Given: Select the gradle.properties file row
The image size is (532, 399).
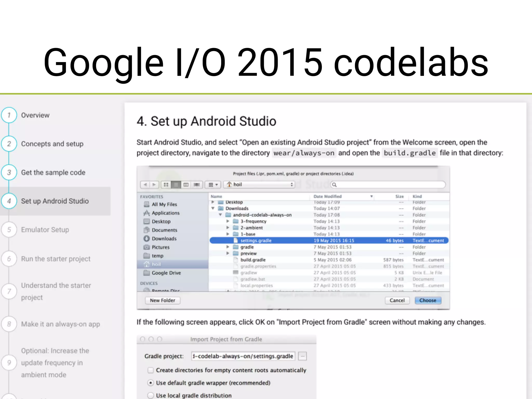Looking at the screenshot, I should coord(329,266).
